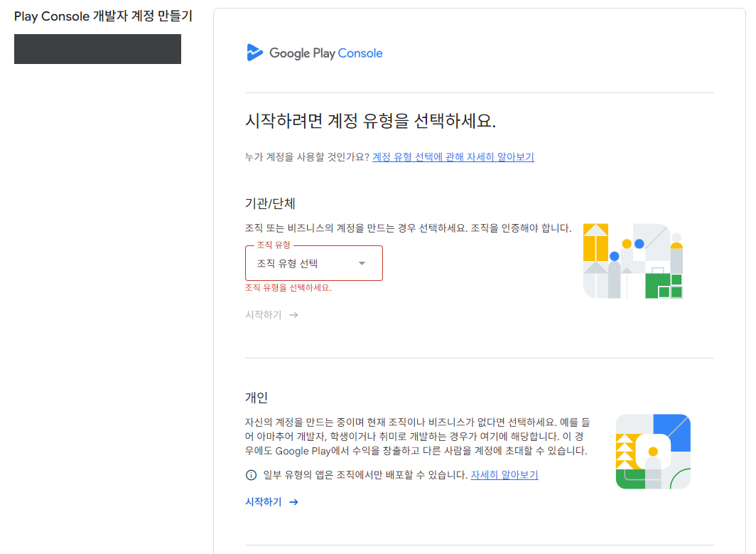Click the 누가 계정을 사용할 것인가요? question text
The width and height of the screenshot is (756, 554).
tap(307, 157)
